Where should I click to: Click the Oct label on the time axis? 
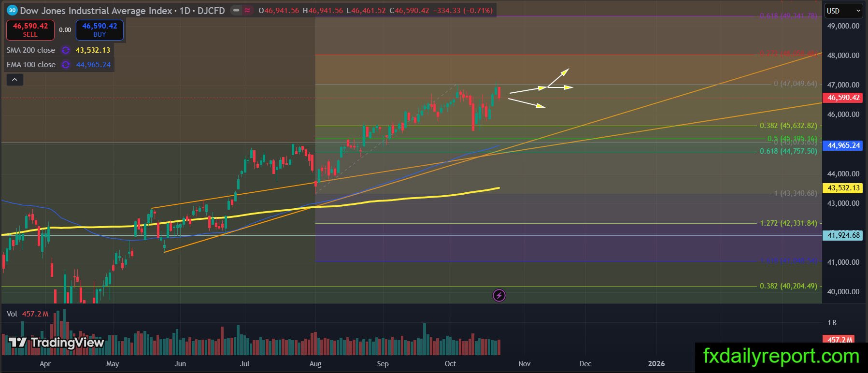pyautogui.click(x=450, y=364)
